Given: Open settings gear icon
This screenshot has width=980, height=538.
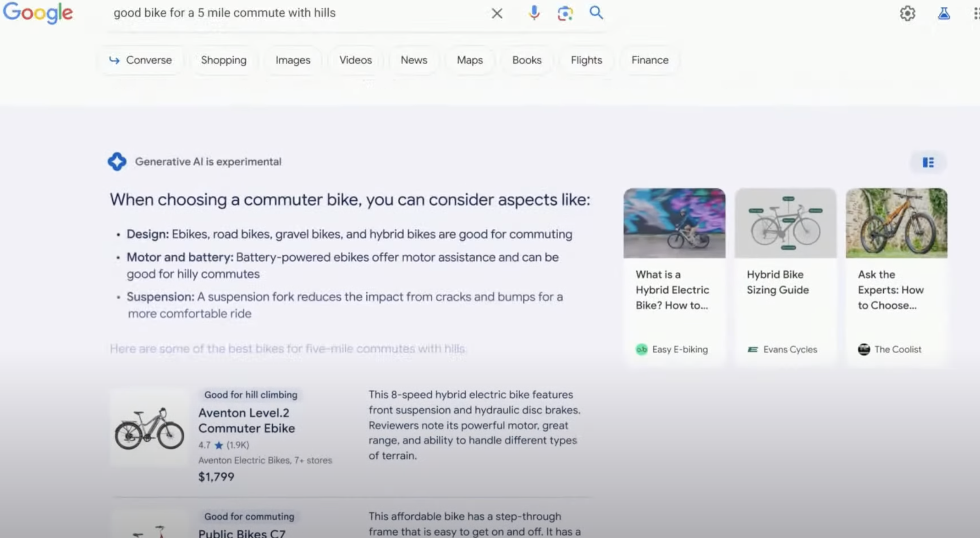Looking at the screenshot, I should [908, 13].
